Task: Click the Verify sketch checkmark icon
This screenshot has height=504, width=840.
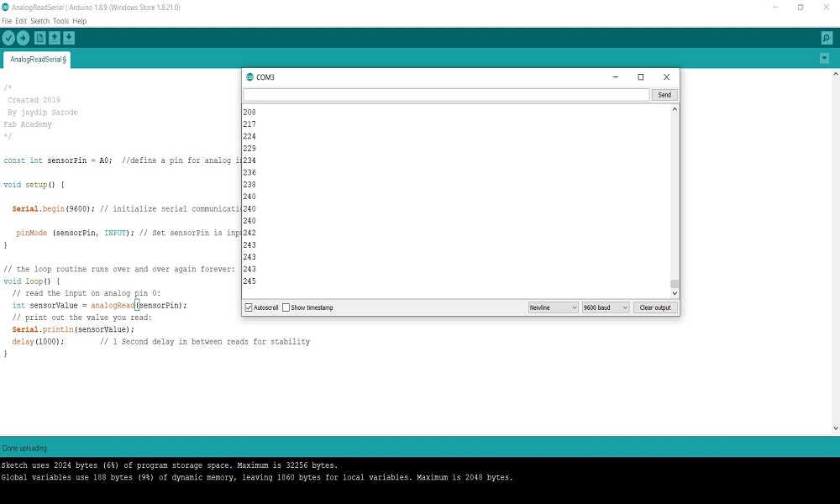Action: tap(8, 38)
